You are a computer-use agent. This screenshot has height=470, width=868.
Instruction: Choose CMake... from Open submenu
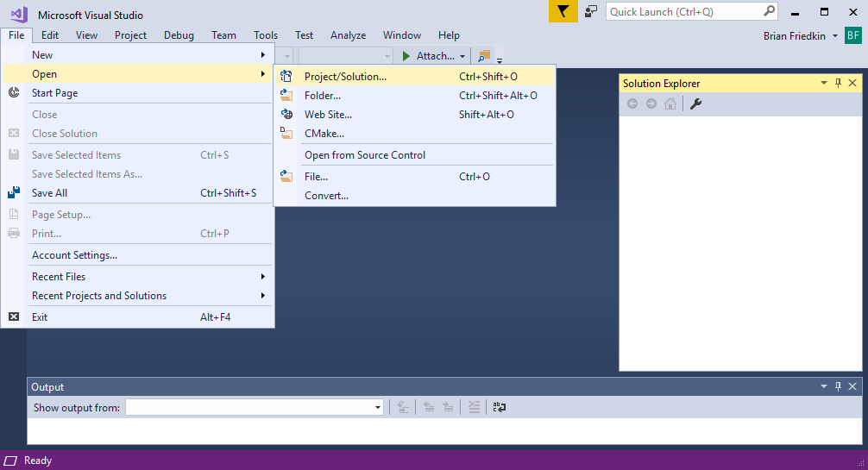pyautogui.click(x=415, y=134)
